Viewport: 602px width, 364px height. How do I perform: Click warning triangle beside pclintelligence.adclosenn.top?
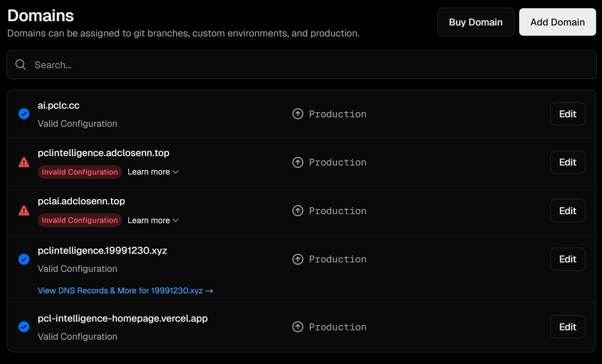coord(24,162)
